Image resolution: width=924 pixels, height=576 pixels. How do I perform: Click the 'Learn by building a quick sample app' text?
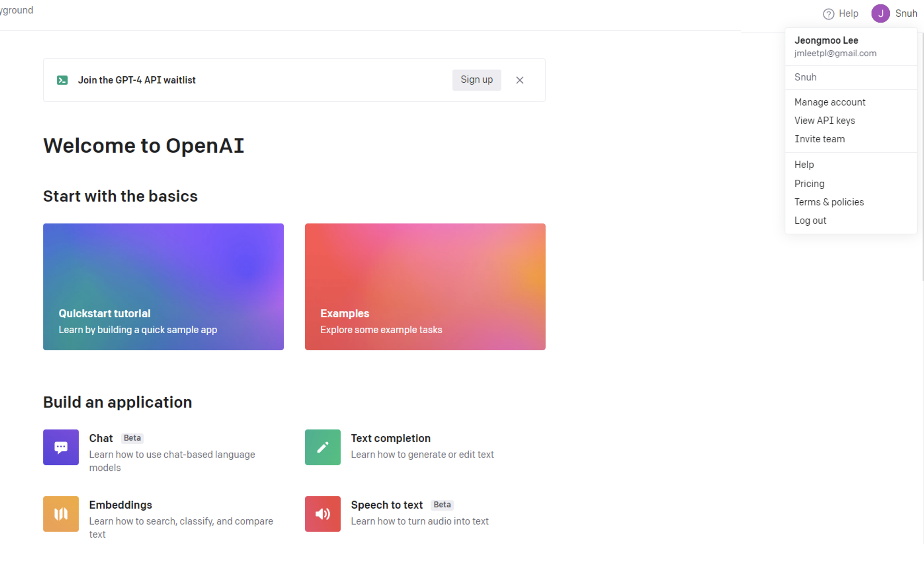pyautogui.click(x=138, y=330)
